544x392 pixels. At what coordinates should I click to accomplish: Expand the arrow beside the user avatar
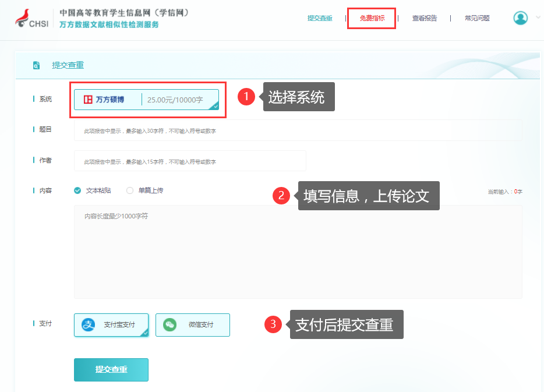[538, 17]
